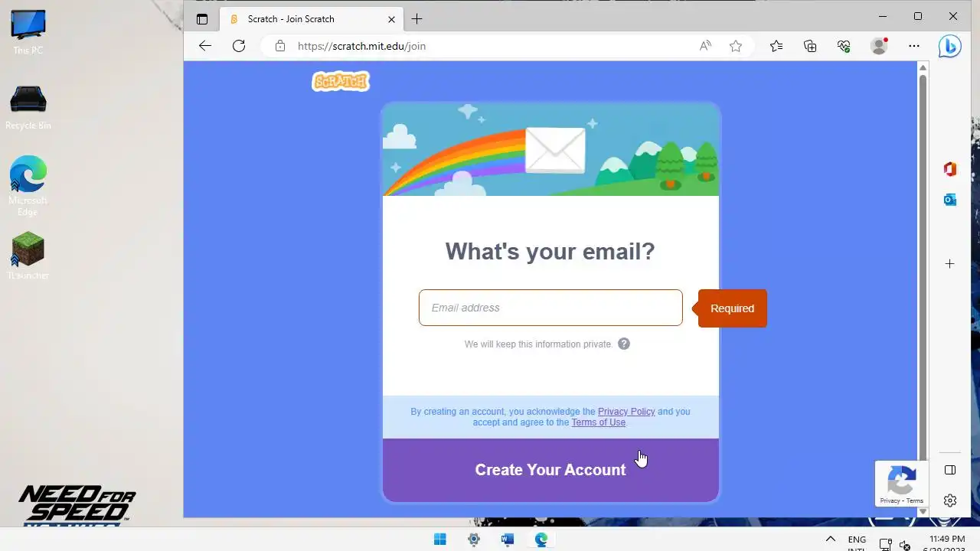This screenshot has width=980, height=551.
Task: Open Browser essentials heart icon
Action: pos(844,46)
